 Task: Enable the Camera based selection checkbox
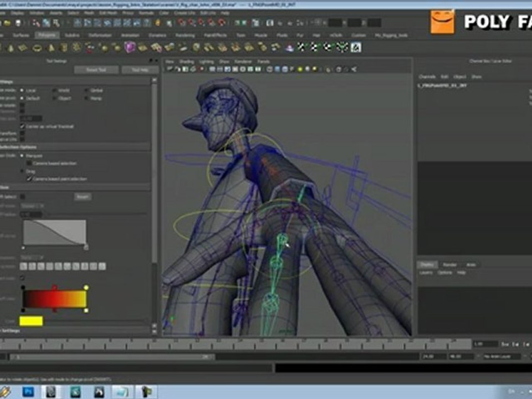coord(29,163)
